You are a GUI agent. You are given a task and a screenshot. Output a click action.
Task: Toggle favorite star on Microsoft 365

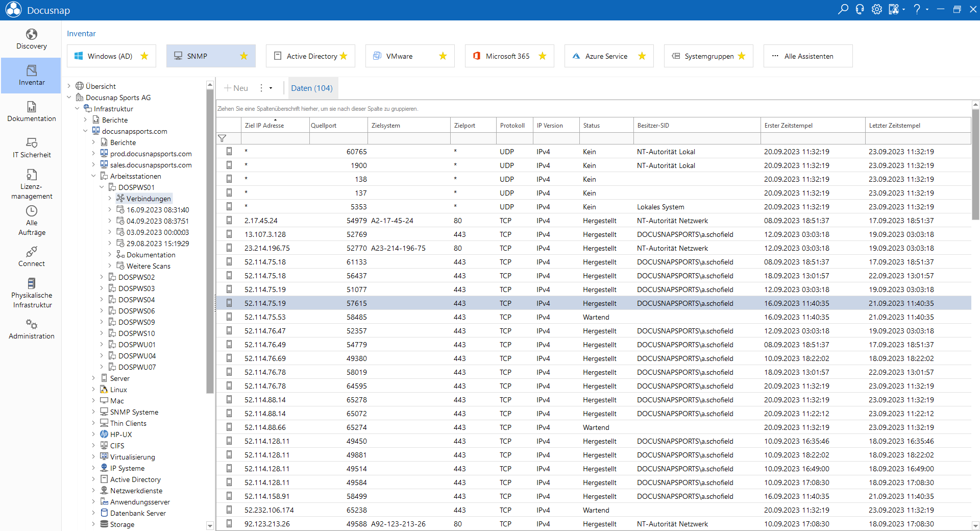[543, 56]
